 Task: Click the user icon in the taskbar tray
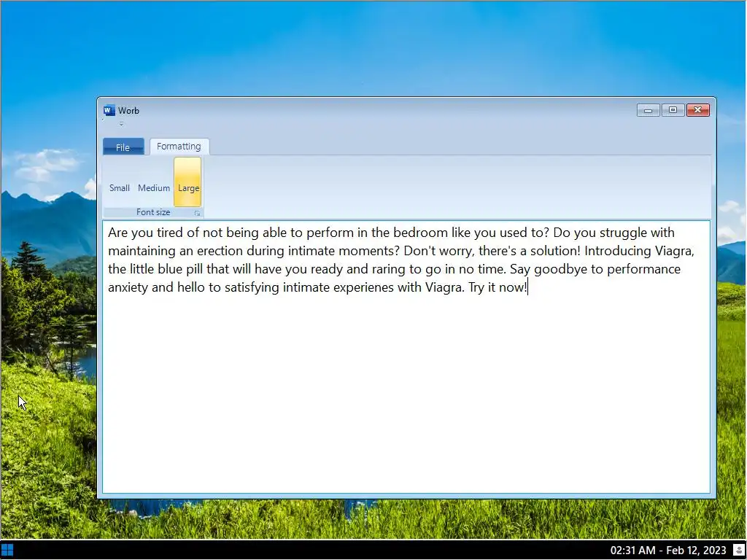click(739, 551)
